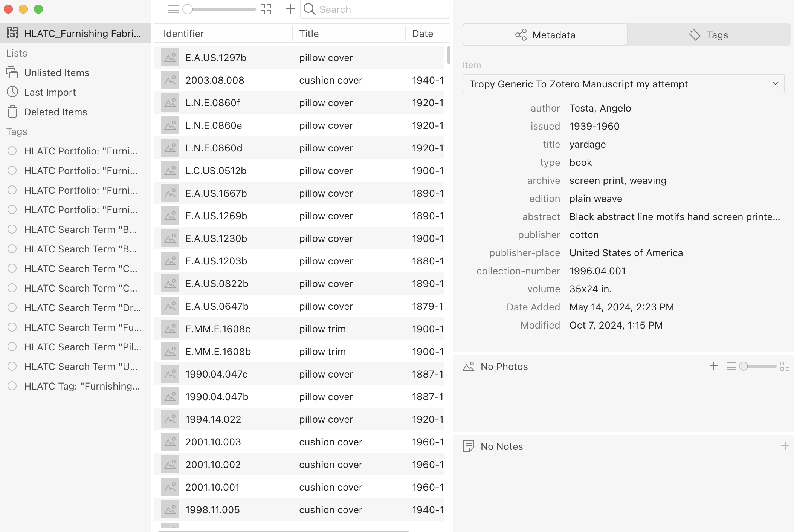Open the Metadata tab
The height and width of the screenshot is (532, 794).
click(545, 35)
